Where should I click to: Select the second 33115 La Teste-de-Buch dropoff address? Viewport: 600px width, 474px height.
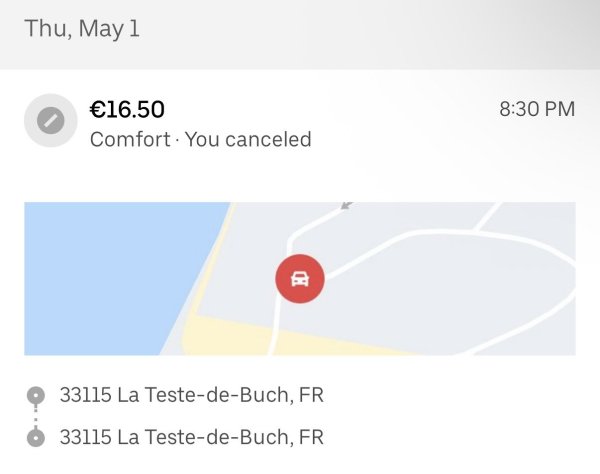[x=191, y=437]
